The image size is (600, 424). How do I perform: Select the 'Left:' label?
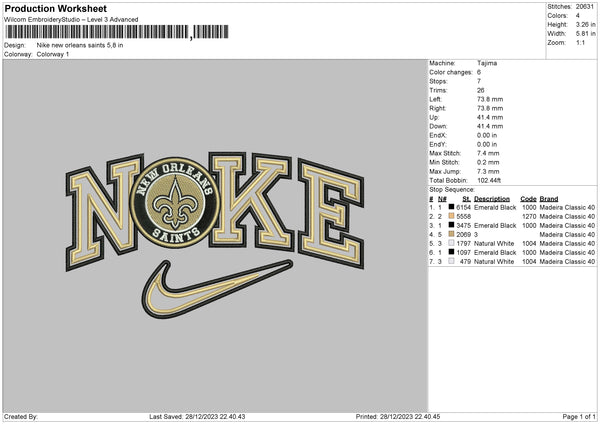435,99
